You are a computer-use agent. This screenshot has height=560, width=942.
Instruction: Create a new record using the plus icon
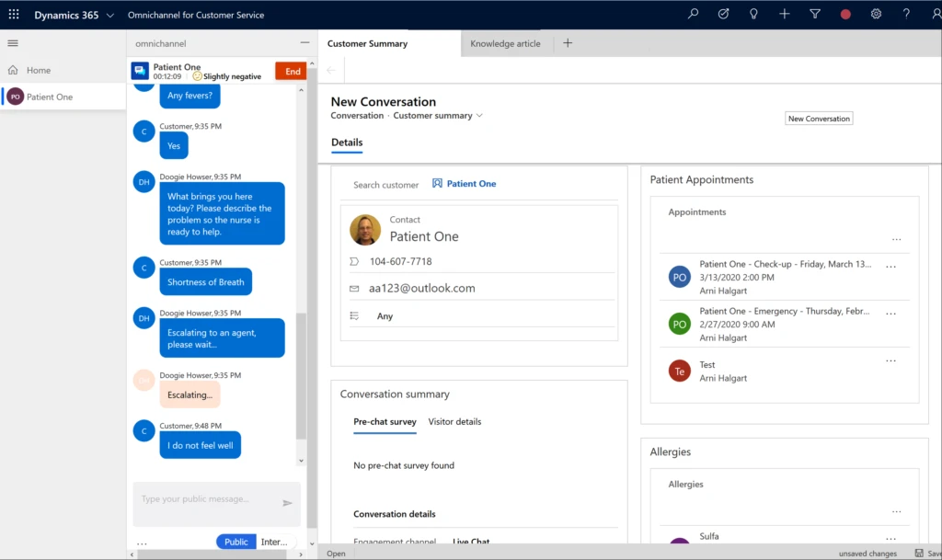[784, 14]
